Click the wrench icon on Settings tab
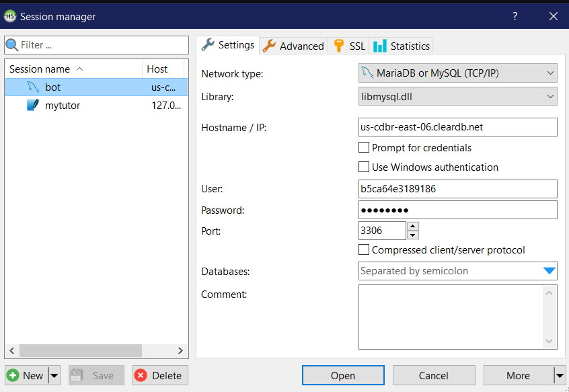This screenshot has width=569, height=392. point(208,44)
